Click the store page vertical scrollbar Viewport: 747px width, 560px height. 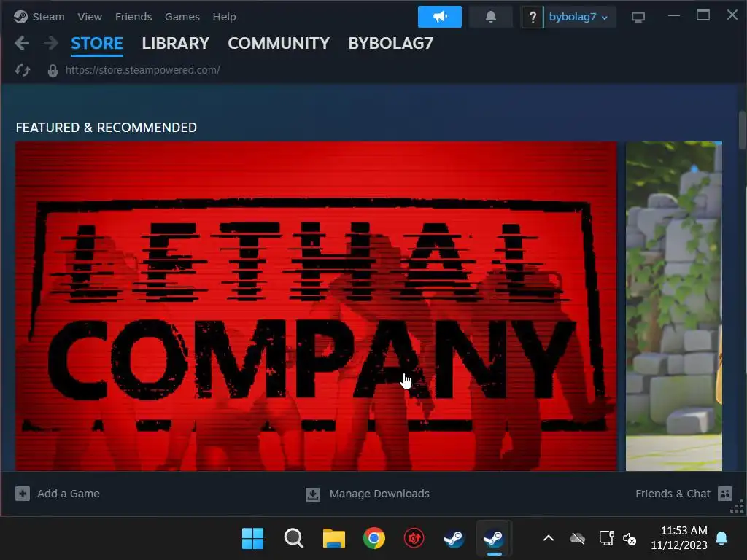pyautogui.click(x=742, y=131)
